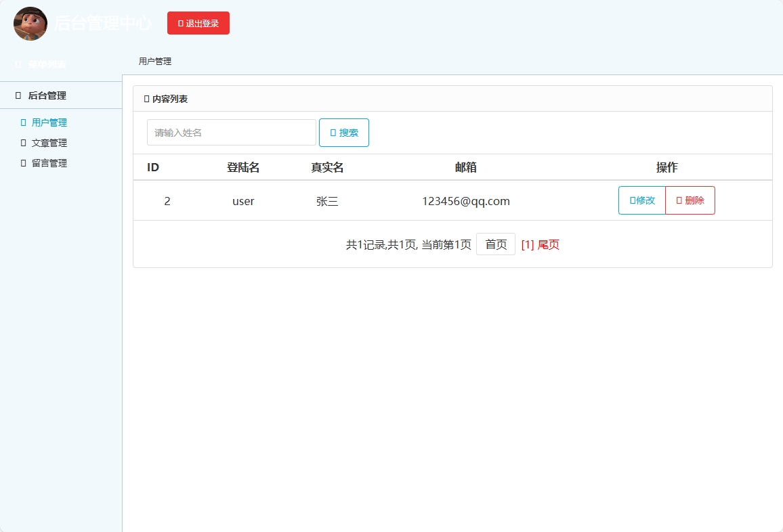The image size is (783, 532).
Task: Click the 文章管理 document icon
Action: (23, 143)
